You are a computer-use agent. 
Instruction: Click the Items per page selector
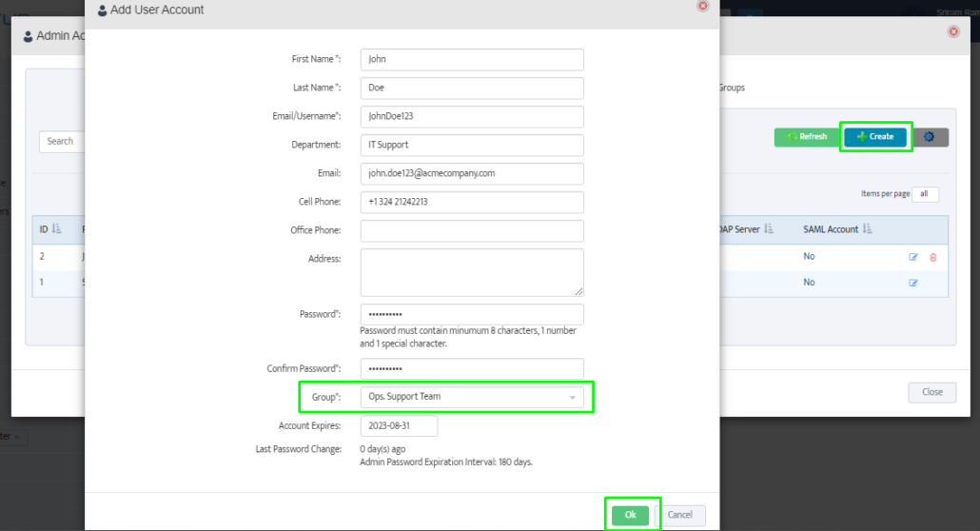[925, 194]
